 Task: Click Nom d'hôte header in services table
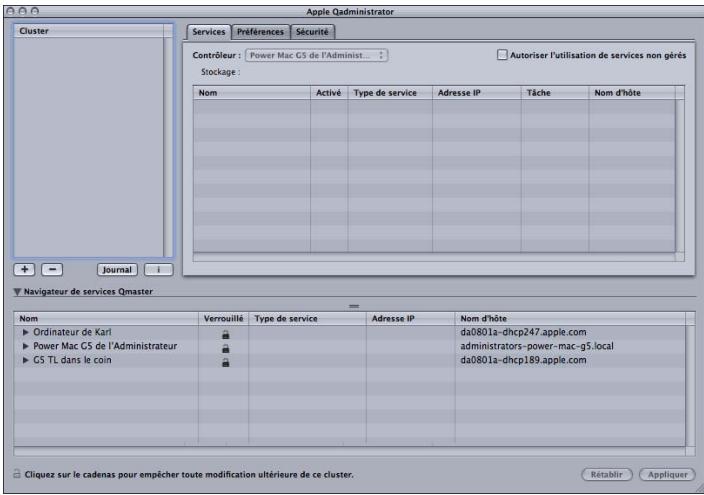632,93
